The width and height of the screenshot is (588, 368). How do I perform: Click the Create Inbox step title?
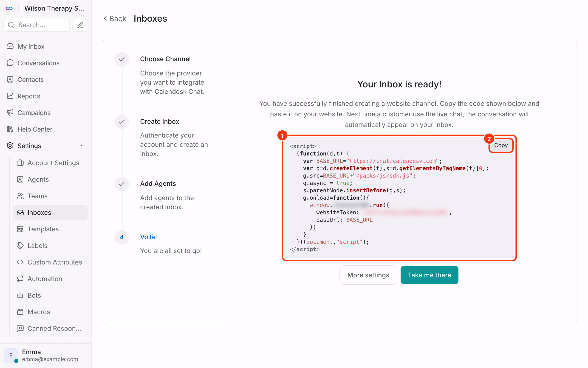click(159, 121)
